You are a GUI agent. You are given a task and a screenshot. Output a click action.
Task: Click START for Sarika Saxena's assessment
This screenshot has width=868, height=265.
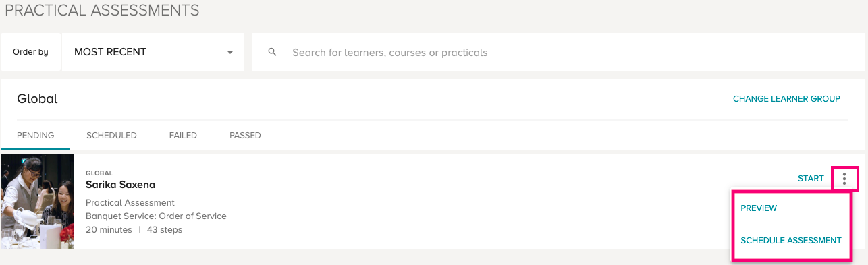point(811,179)
